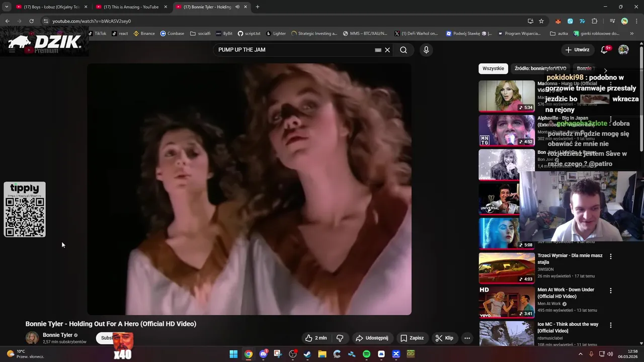The image size is (644, 362).
Task: Open the Coinbase bookmark
Action: 172,34
